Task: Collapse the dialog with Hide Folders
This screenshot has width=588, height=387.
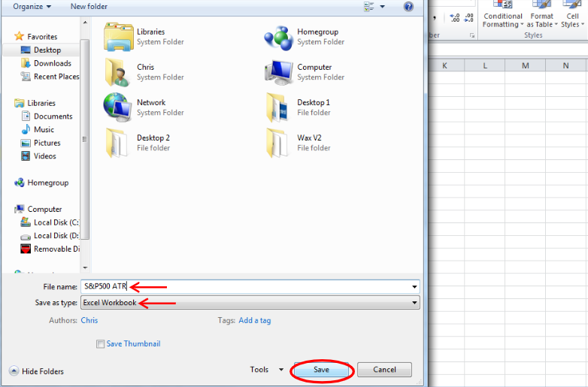Action: (36, 371)
